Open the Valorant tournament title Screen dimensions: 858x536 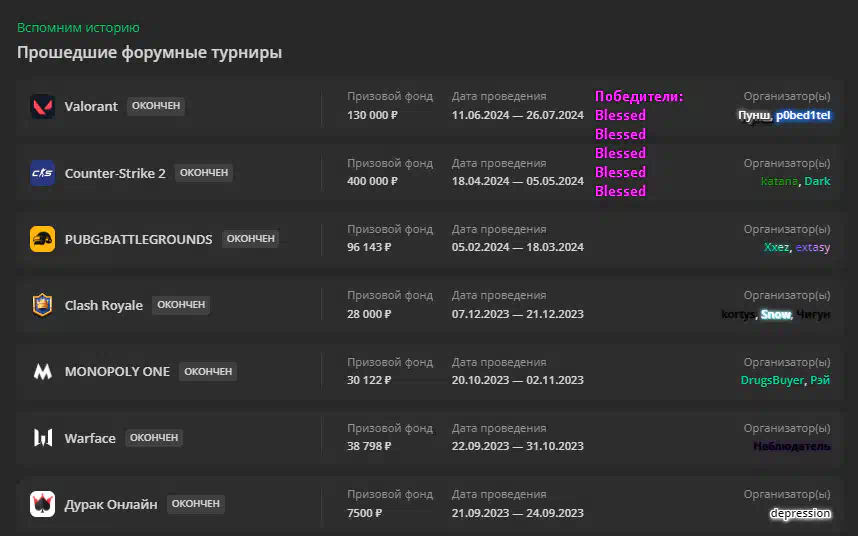point(91,106)
